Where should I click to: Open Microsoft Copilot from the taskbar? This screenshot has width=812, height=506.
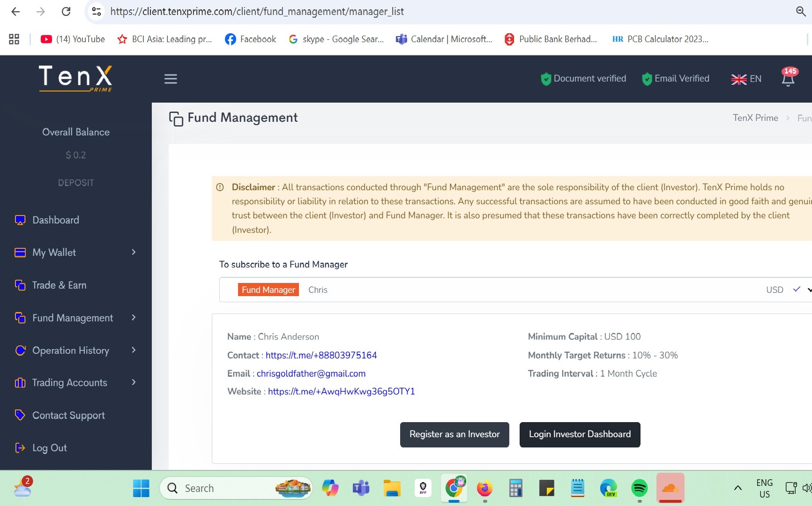point(330,488)
